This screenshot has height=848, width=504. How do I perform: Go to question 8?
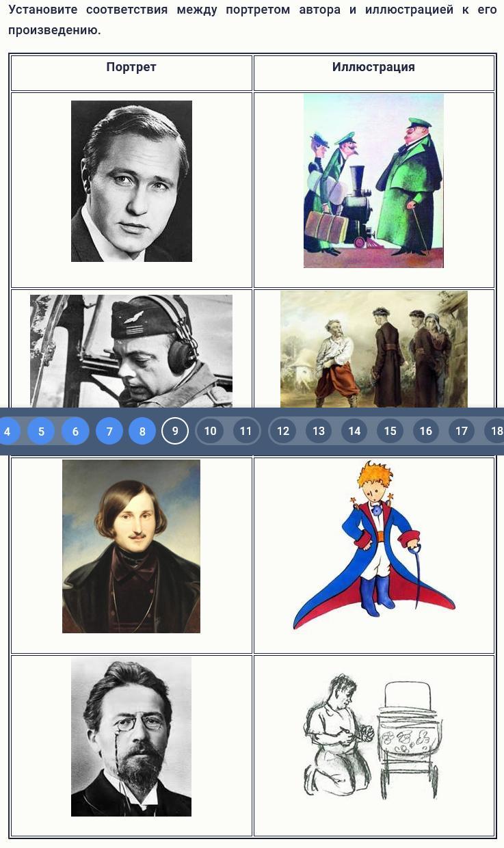click(142, 432)
